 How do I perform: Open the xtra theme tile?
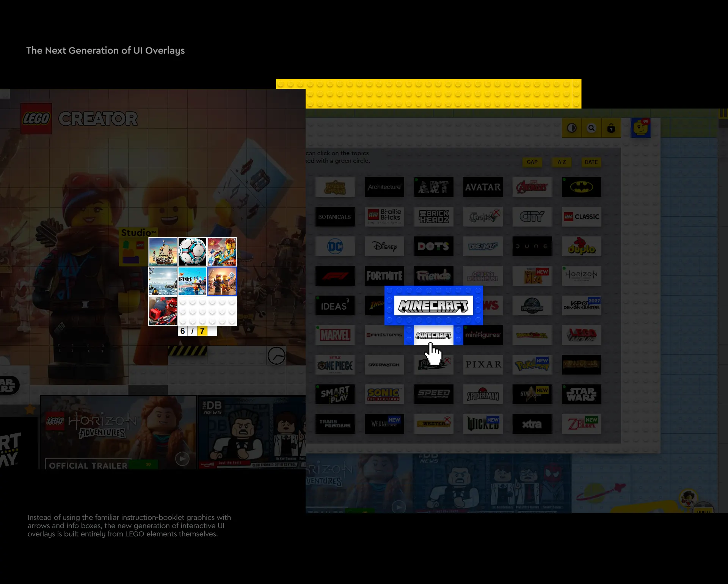tap(532, 424)
